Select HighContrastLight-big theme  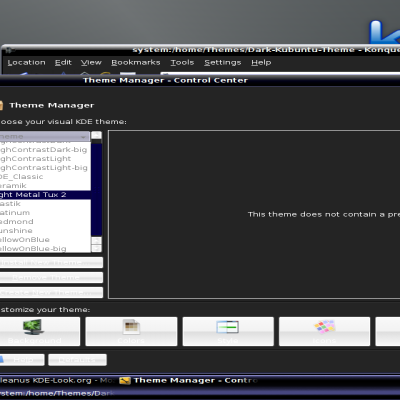(x=45, y=168)
